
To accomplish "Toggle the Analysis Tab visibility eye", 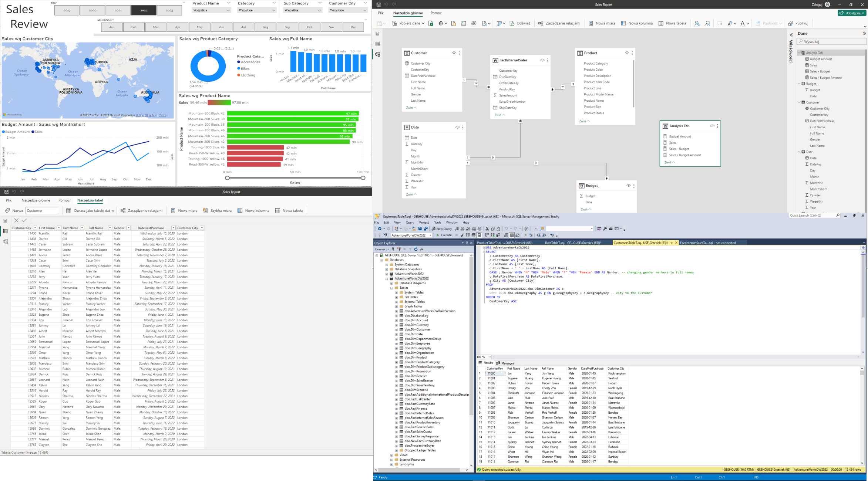I will pyautogui.click(x=712, y=126).
